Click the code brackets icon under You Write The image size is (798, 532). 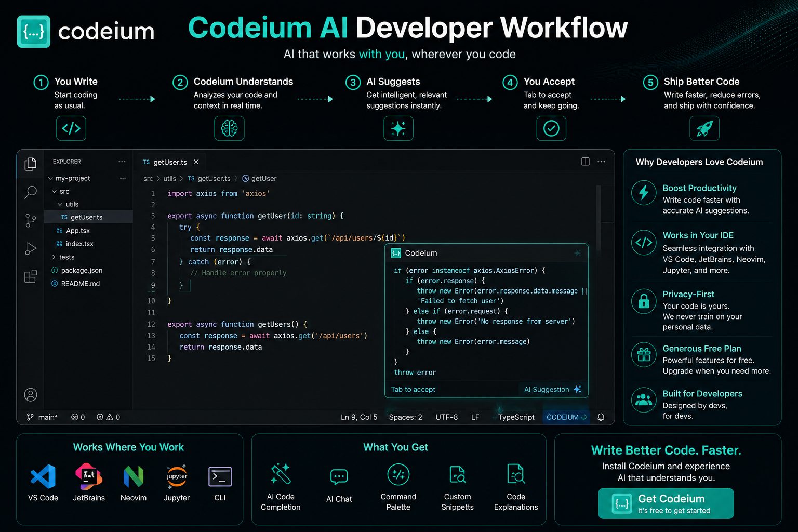click(71, 128)
